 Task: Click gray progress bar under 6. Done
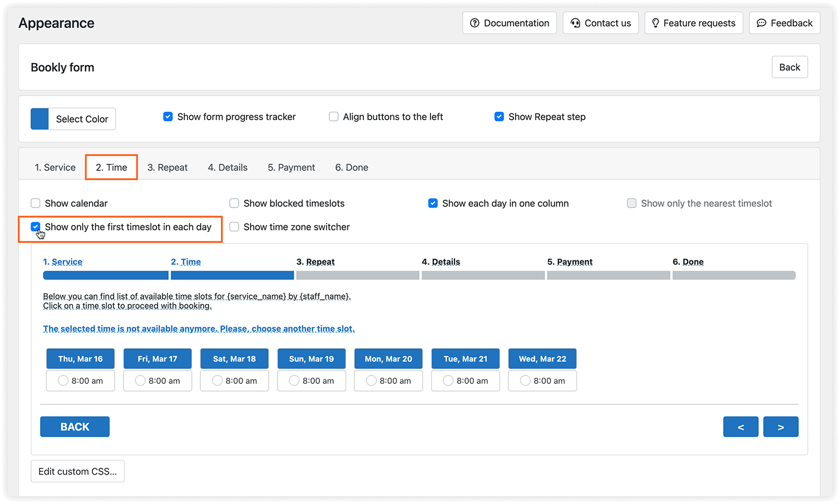(734, 275)
